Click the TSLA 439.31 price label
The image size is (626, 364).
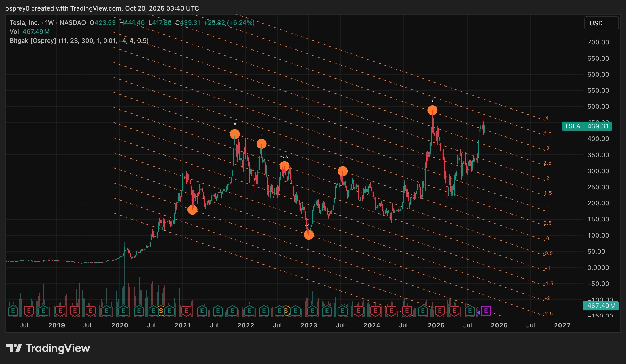pyautogui.click(x=587, y=126)
